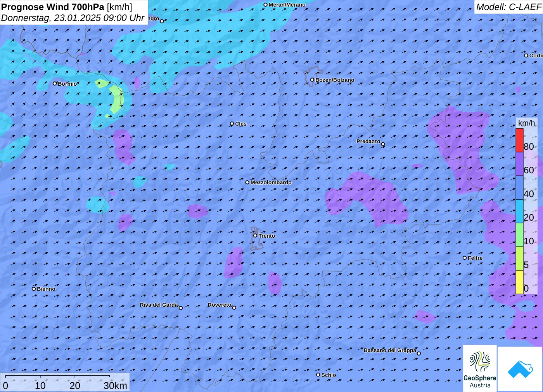Click the GeoSphere Austria logo
Screen dimensions: 543x392
click(x=480, y=368)
